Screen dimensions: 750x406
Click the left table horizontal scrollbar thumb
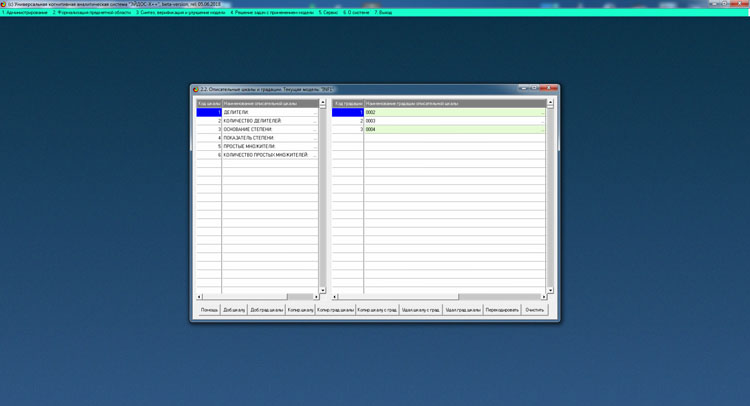pyautogui.click(x=299, y=297)
